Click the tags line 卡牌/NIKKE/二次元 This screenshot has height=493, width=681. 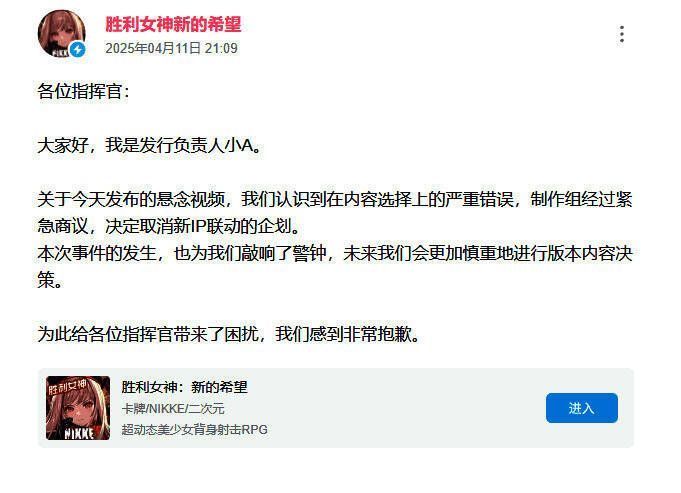pyautogui.click(x=173, y=408)
